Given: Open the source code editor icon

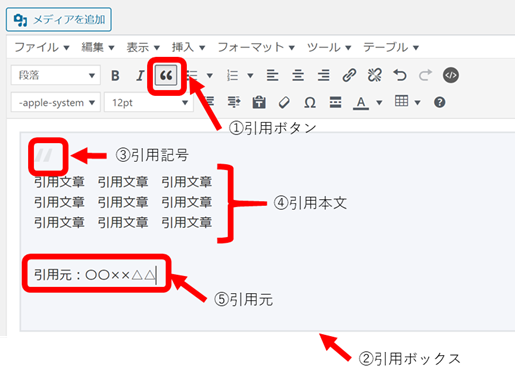Looking at the screenshot, I should 451,75.
